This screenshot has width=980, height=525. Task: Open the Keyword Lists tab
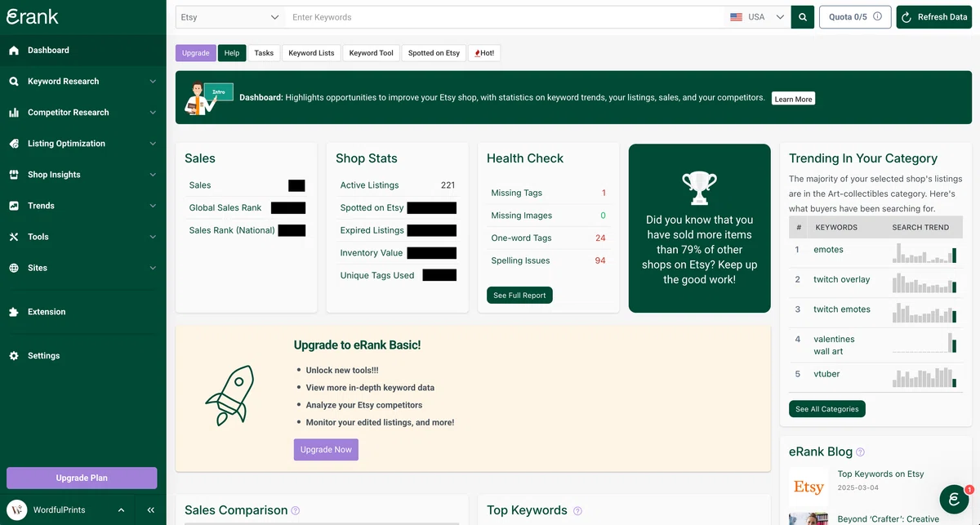(x=311, y=53)
